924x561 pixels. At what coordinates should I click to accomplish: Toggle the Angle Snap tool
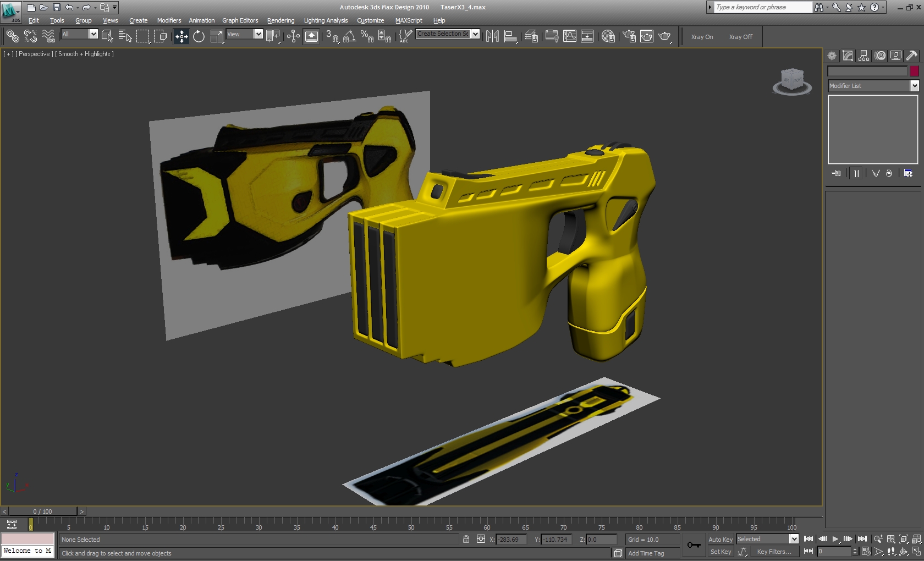tap(349, 37)
